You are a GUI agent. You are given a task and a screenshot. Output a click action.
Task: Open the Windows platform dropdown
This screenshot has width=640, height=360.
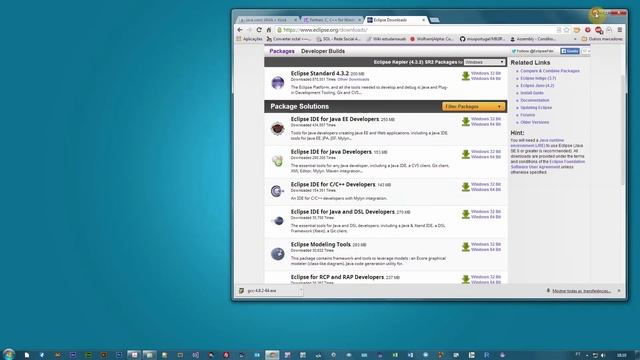(484, 62)
